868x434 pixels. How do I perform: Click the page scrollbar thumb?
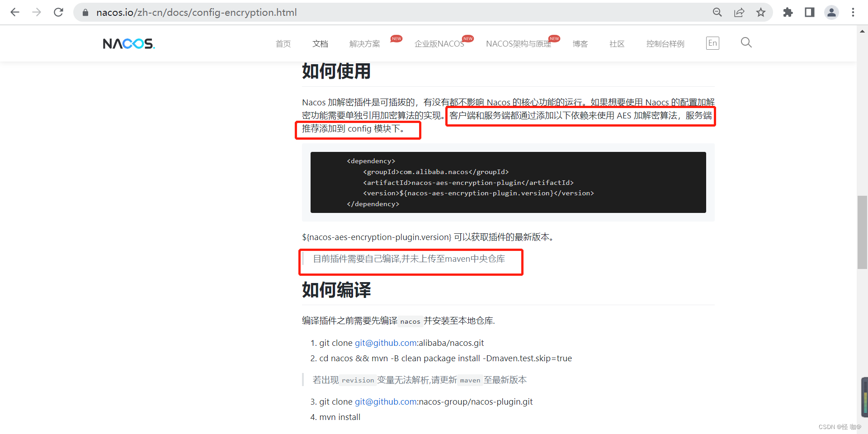pyautogui.click(x=862, y=232)
